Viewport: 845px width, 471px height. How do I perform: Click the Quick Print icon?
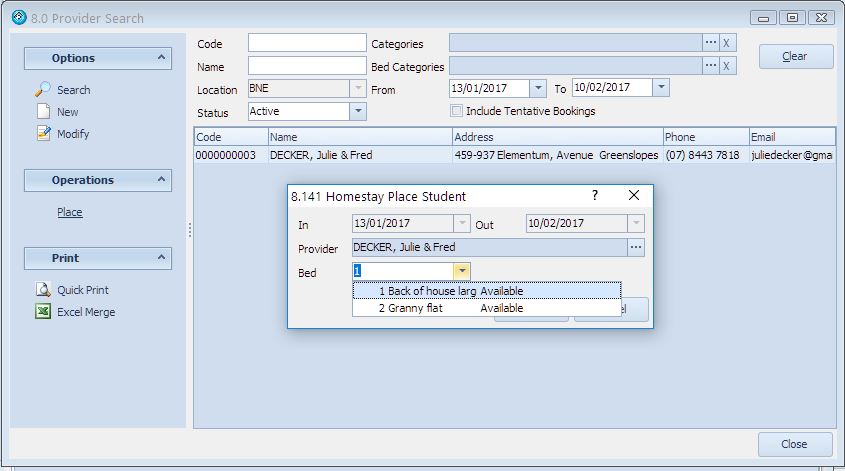(43, 290)
